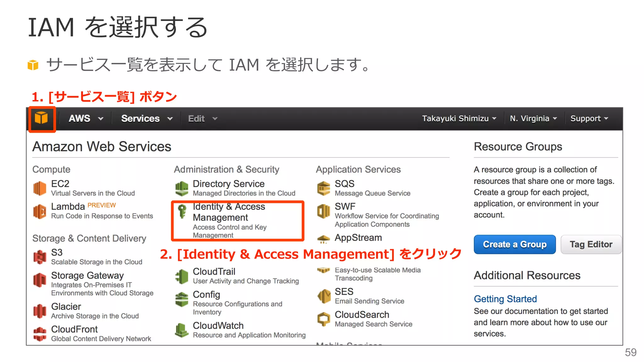Open the SES link
This screenshot has width=644, height=362.
(344, 292)
